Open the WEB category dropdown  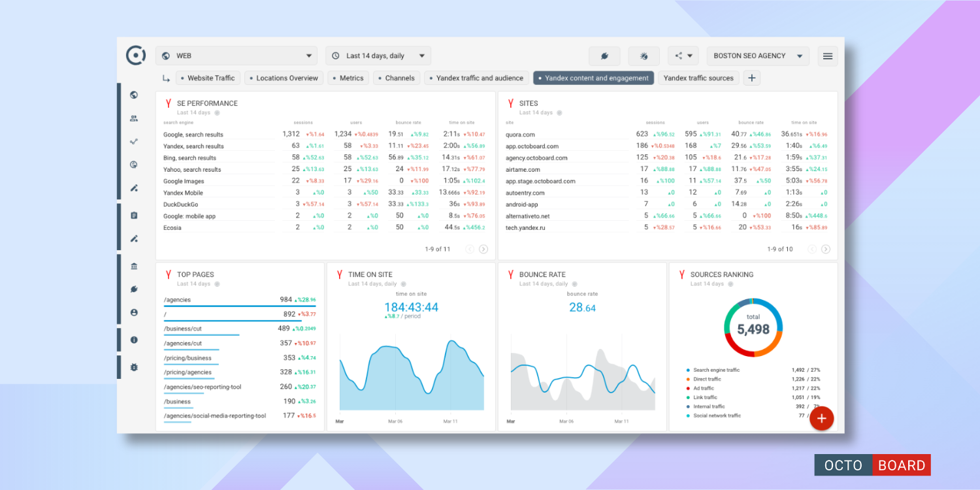[x=236, y=56]
